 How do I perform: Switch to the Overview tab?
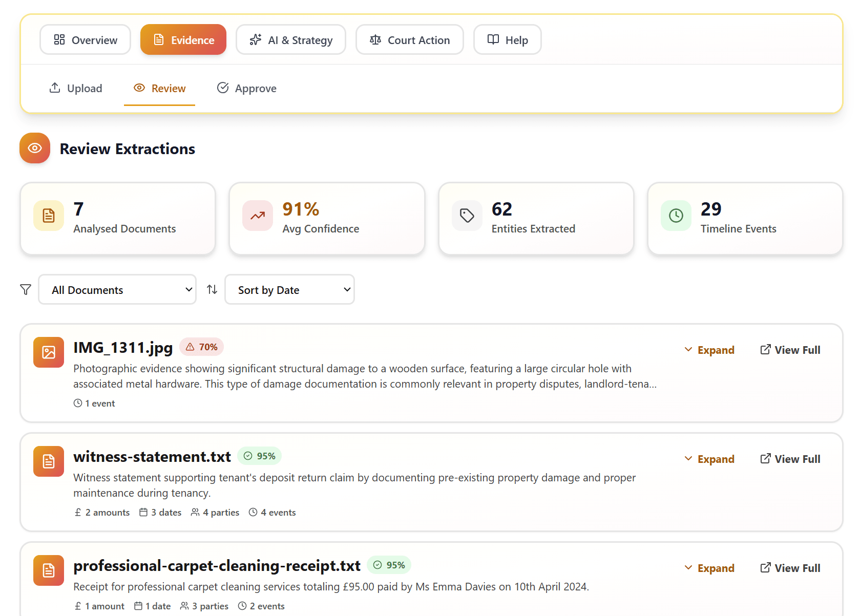[x=85, y=39]
